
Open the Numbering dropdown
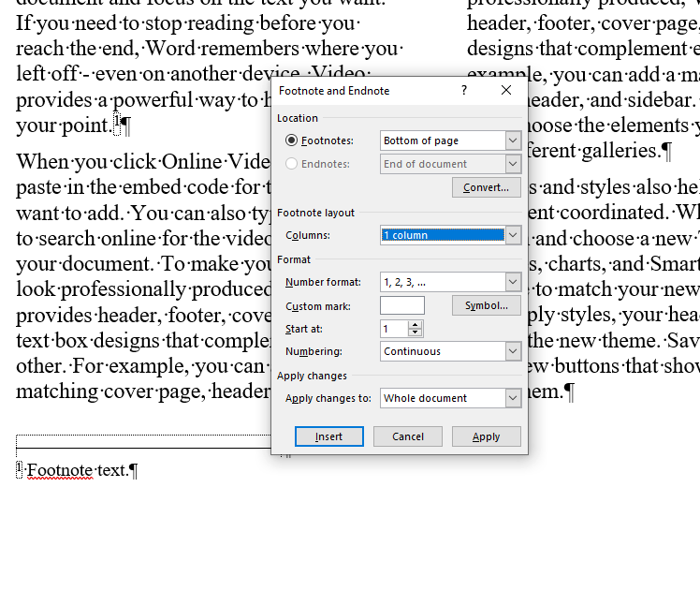(x=513, y=351)
